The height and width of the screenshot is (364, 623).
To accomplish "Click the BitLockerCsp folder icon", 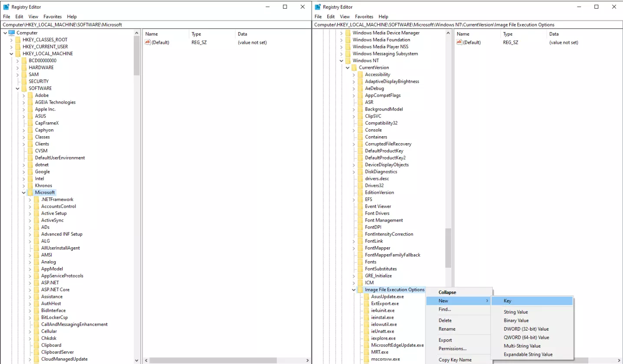I will coord(36,318).
